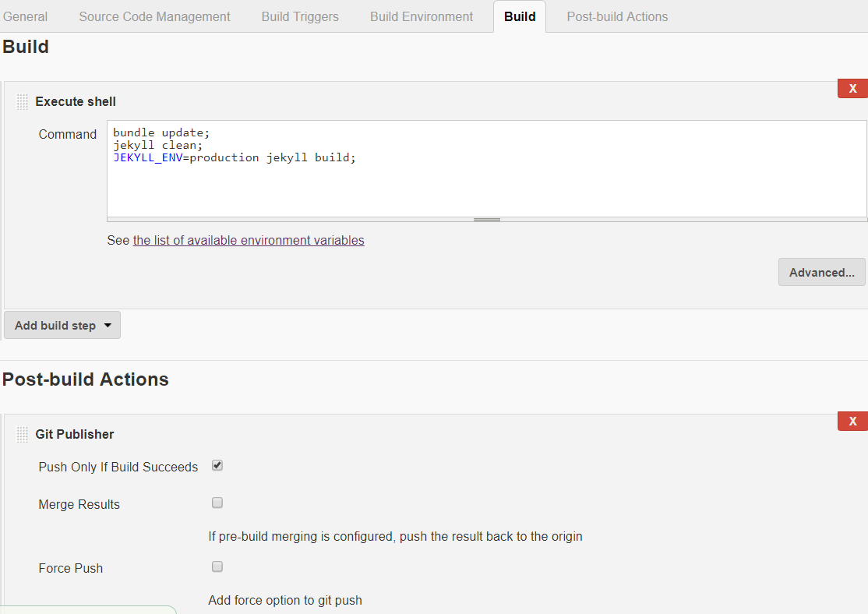Image resolution: width=868 pixels, height=614 pixels.
Task: Grab the Command textarea resize handle
Action: pos(486,220)
